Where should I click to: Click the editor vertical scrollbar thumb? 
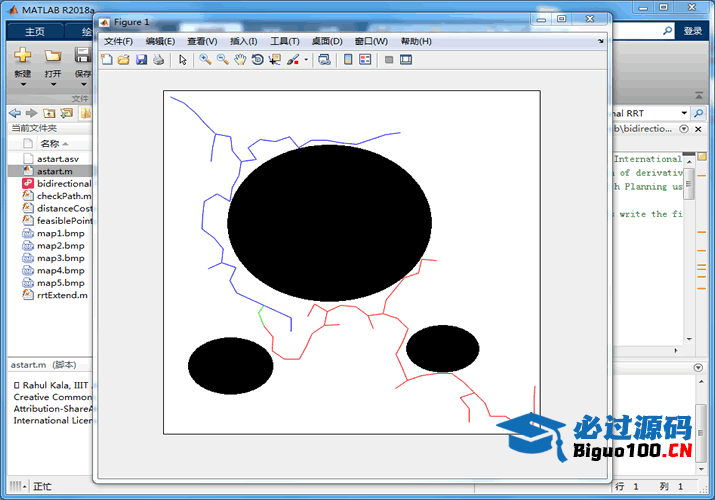coord(689,184)
